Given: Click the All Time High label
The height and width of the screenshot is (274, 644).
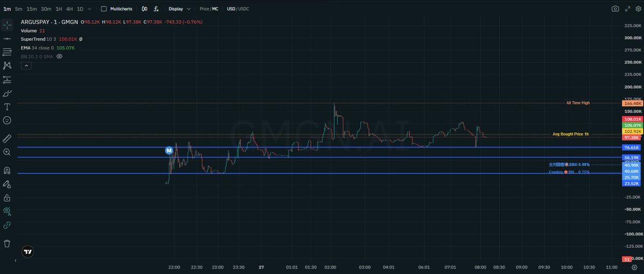Looking at the screenshot, I should pyautogui.click(x=577, y=103).
